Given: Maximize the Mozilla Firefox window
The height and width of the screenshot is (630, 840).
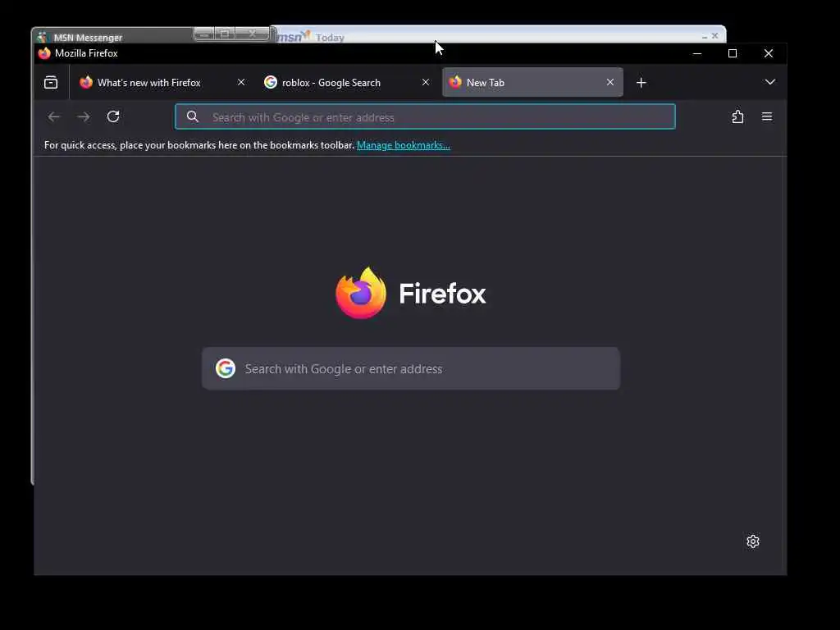Looking at the screenshot, I should point(733,53).
